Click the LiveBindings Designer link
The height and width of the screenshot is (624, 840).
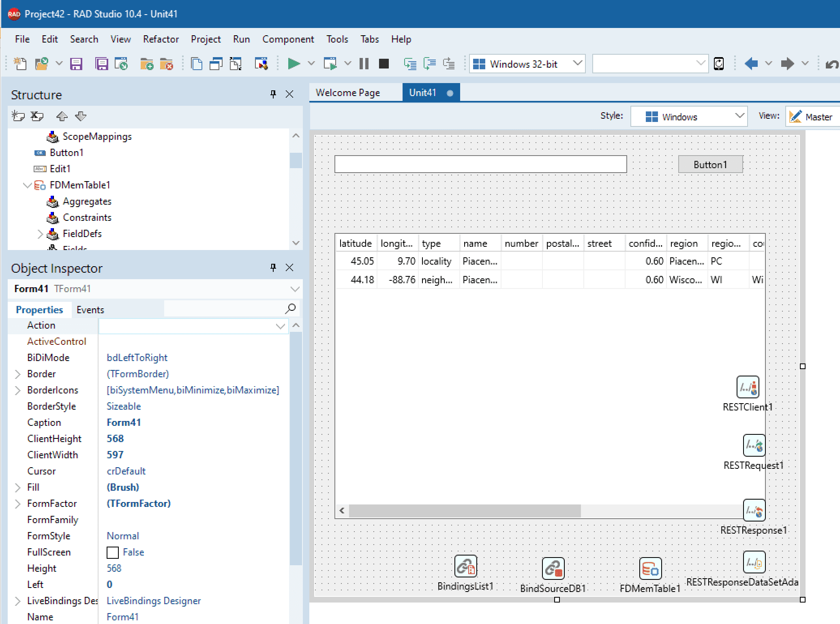[x=154, y=601]
